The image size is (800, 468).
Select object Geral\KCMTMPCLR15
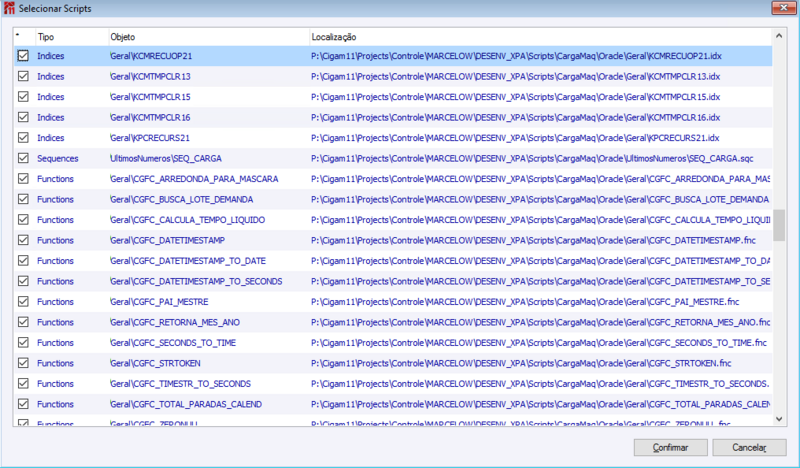[x=150, y=97]
